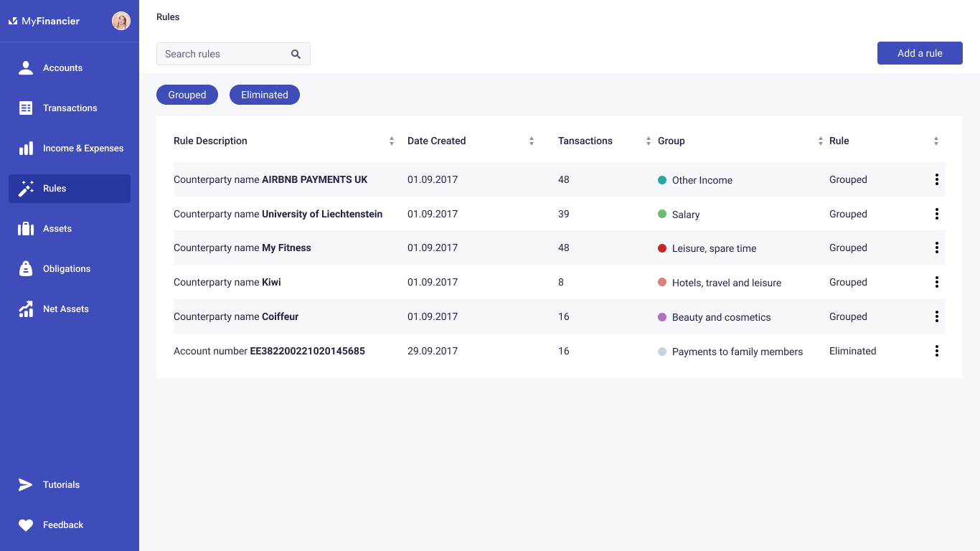Open options menu for AIRBNB PAYMENTS UK rule
Viewport: 980px width, 551px height.
(936, 179)
